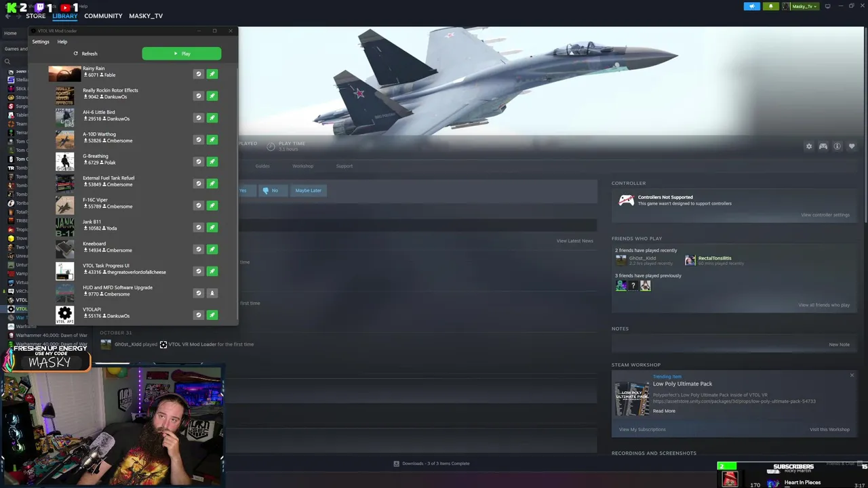Click View Latest News link
868x488 pixels.
click(x=574, y=241)
